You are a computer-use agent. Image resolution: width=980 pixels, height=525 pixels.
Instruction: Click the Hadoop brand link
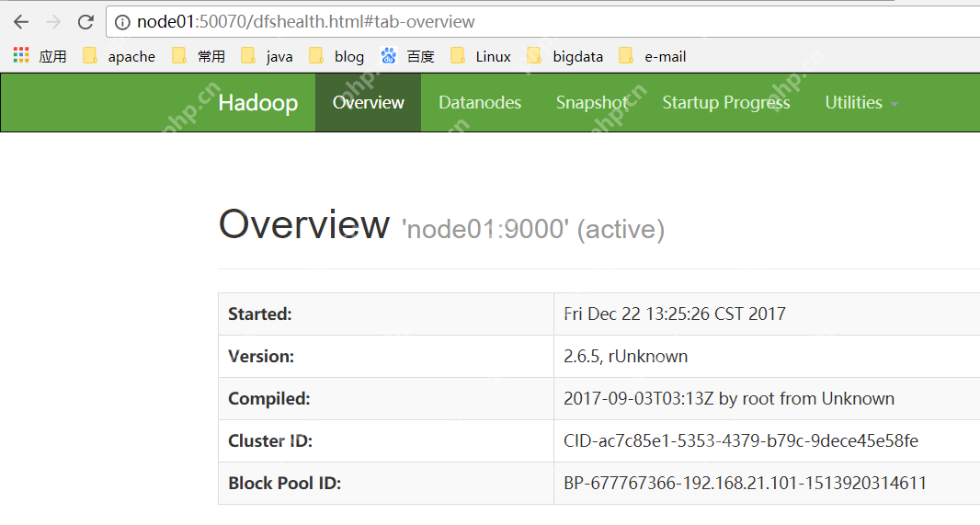click(x=258, y=102)
